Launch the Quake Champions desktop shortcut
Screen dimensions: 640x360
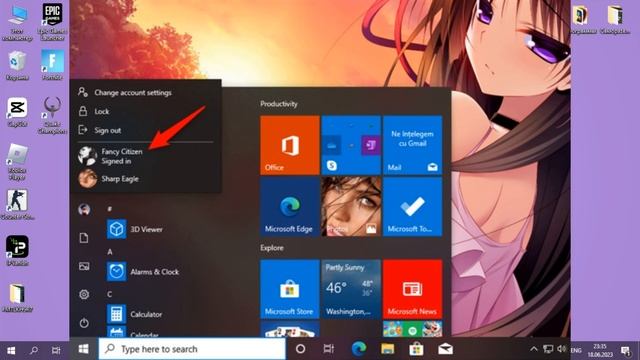[x=52, y=115]
